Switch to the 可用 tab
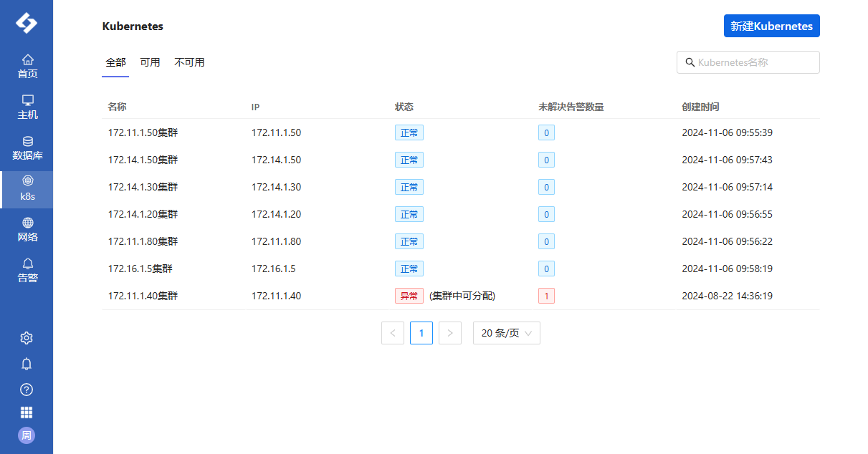Screen dimensions: 868x454 coord(150,62)
